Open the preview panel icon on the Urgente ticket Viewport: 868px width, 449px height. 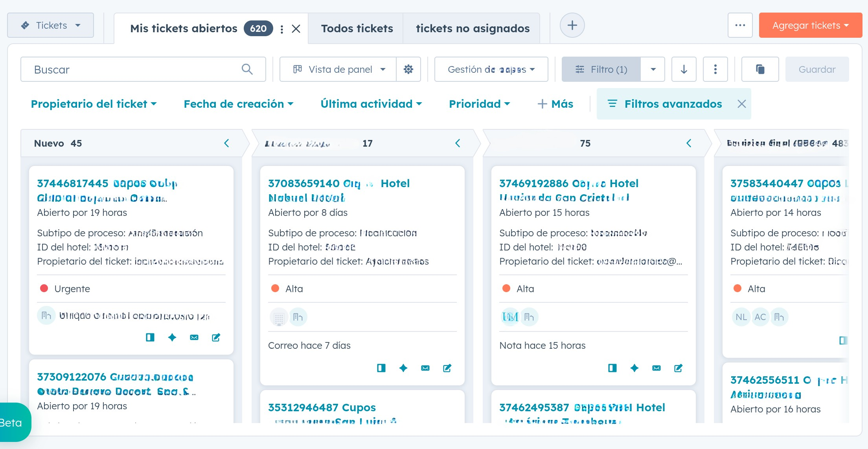[x=150, y=337]
